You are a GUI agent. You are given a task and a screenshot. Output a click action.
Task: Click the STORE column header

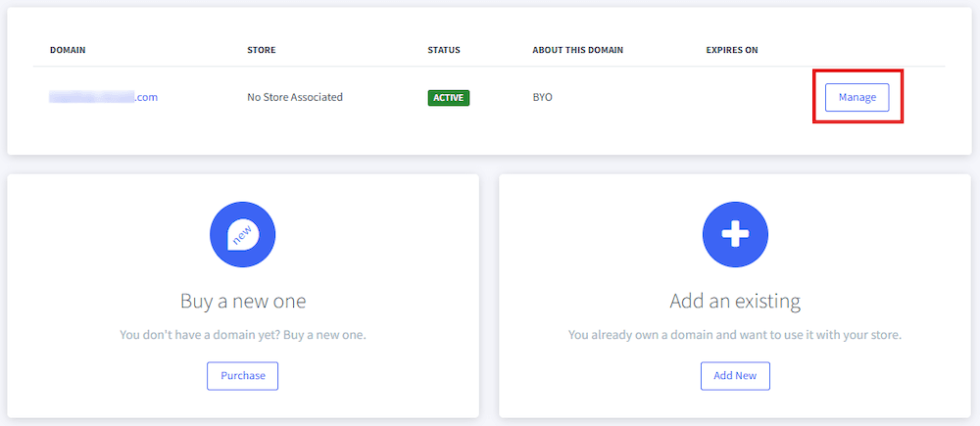tap(262, 50)
